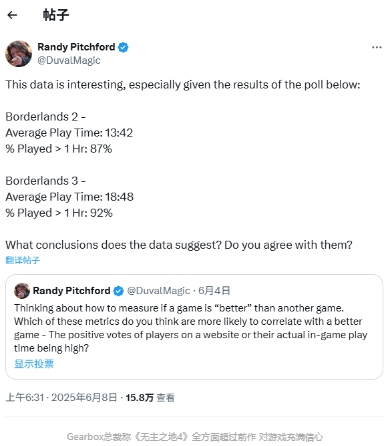Open @DuvalMagic handle in the quoted post
Viewport: 391px width, 446px height.
(x=158, y=291)
